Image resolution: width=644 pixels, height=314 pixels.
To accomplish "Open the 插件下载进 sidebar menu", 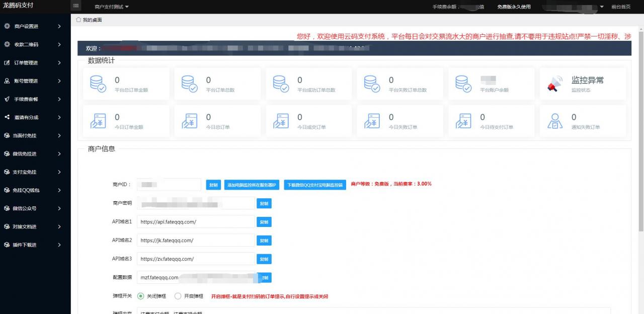I will click(25, 245).
